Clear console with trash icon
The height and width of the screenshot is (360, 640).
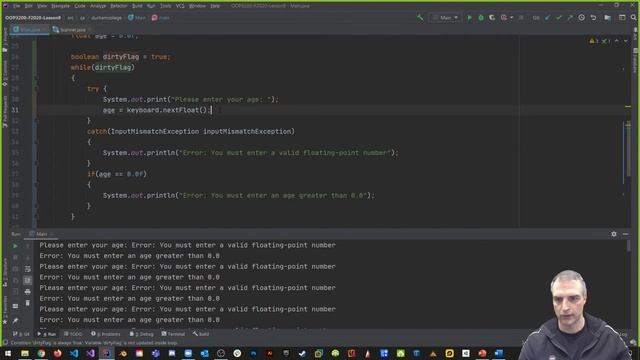28,303
